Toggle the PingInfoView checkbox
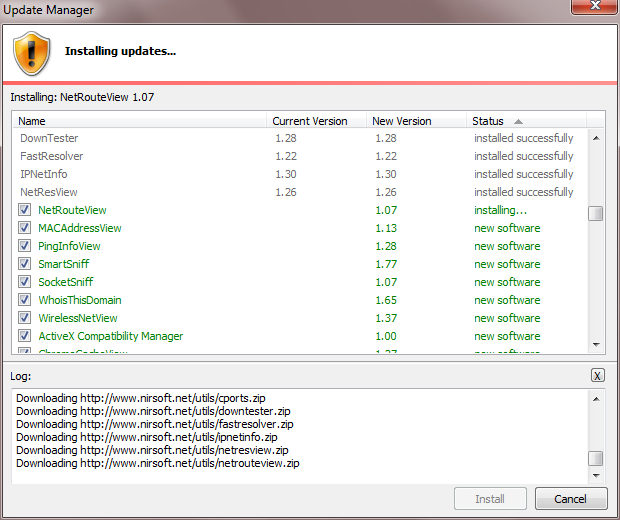The image size is (620, 520). [x=25, y=246]
